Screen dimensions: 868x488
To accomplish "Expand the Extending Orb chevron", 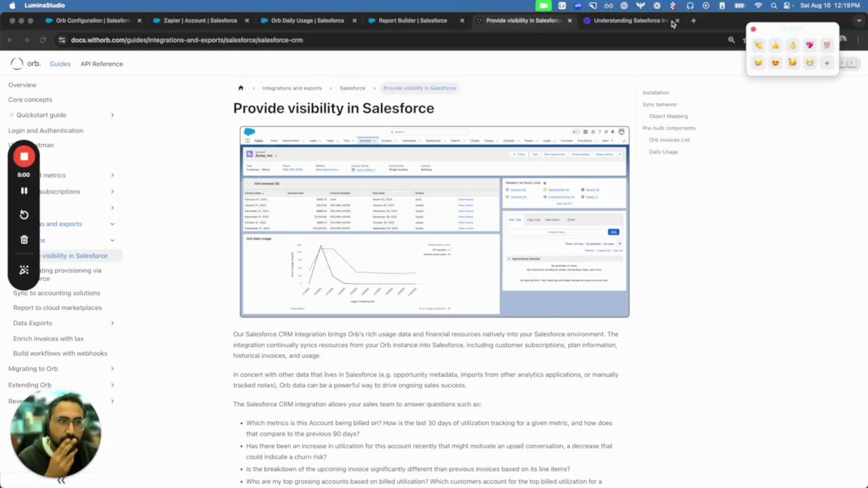I will 112,385.
